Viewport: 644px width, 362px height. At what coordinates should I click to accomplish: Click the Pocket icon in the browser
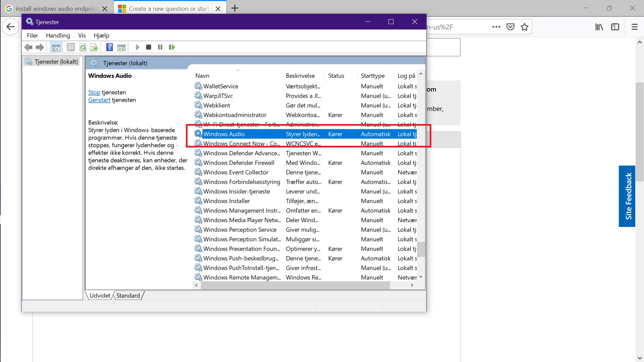click(511, 27)
